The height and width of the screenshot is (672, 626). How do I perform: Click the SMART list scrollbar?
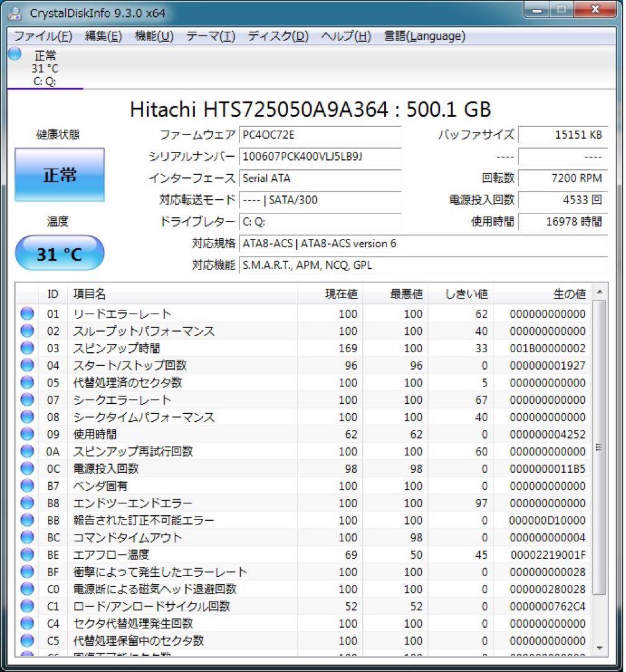tap(599, 447)
